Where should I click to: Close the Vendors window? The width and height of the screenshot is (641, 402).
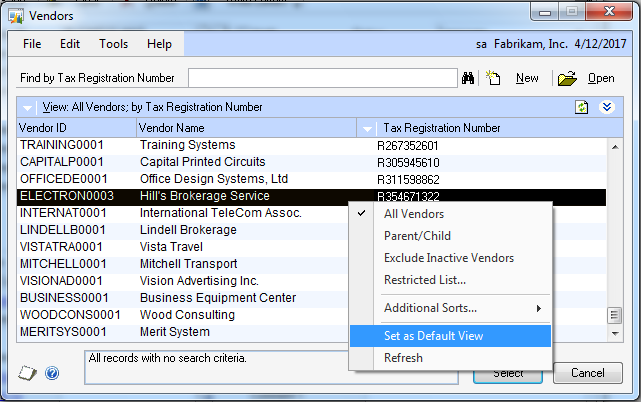pyautogui.click(x=609, y=11)
